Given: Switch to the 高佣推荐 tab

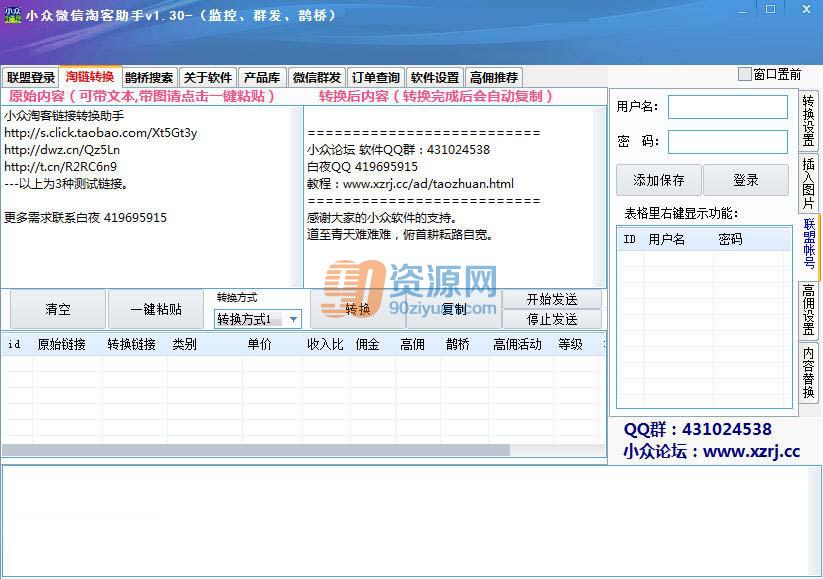Looking at the screenshot, I should pos(494,78).
